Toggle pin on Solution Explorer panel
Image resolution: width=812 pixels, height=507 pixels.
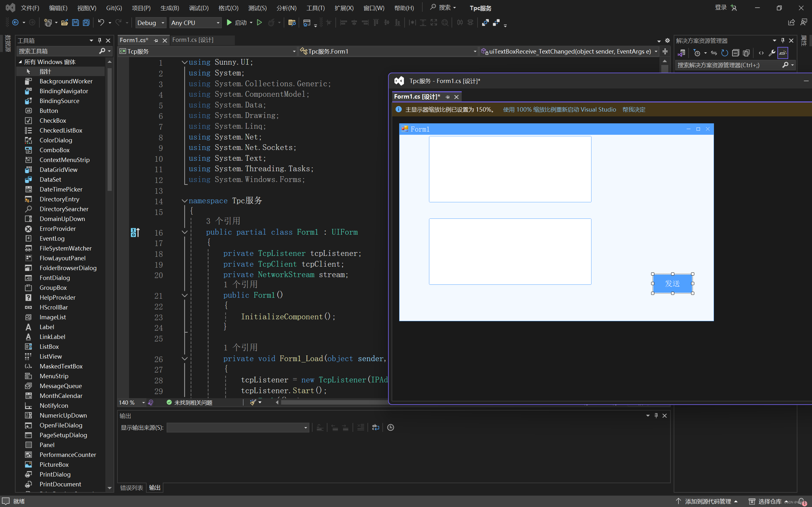(x=783, y=40)
